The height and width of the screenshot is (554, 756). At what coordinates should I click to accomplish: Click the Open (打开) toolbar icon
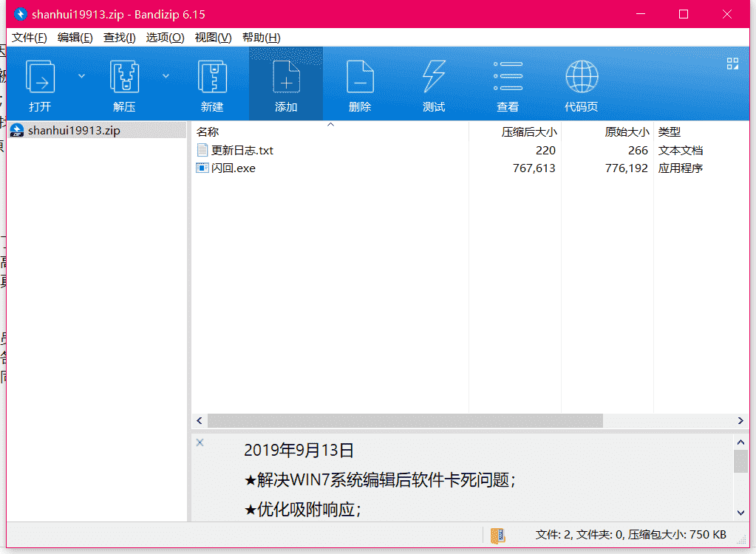(40, 77)
